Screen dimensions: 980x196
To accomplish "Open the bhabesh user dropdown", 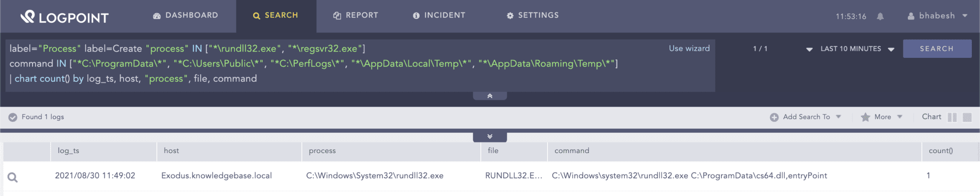I will 937,16.
